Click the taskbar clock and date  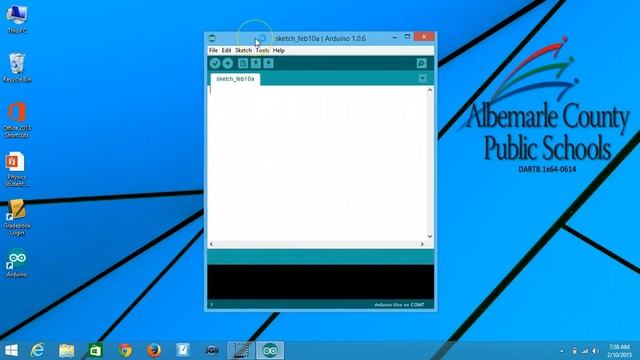[619, 351]
